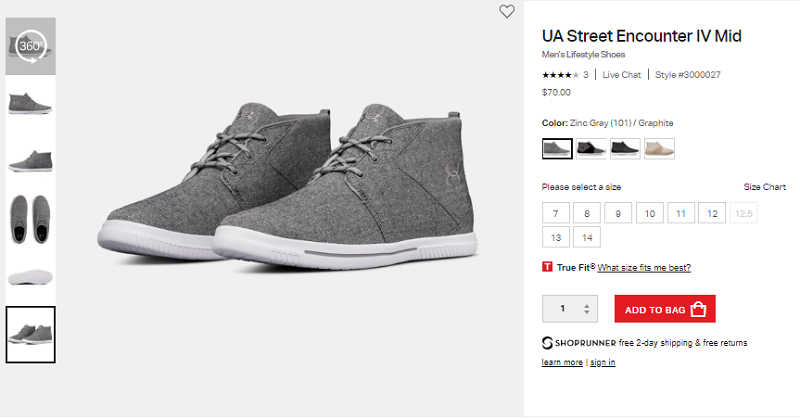View the top-down shoes thumbnail
This screenshot has height=419, width=800.
tap(30, 217)
